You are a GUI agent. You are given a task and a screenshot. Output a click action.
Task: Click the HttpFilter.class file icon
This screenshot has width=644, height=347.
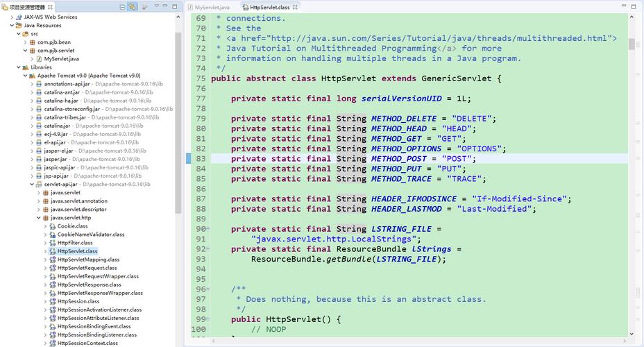coord(53,243)
